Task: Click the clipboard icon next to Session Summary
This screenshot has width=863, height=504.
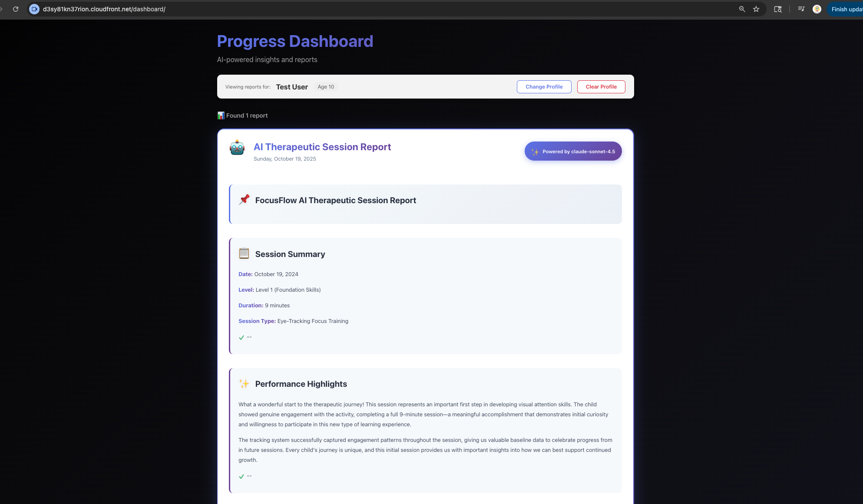Action: coord(244,254)
